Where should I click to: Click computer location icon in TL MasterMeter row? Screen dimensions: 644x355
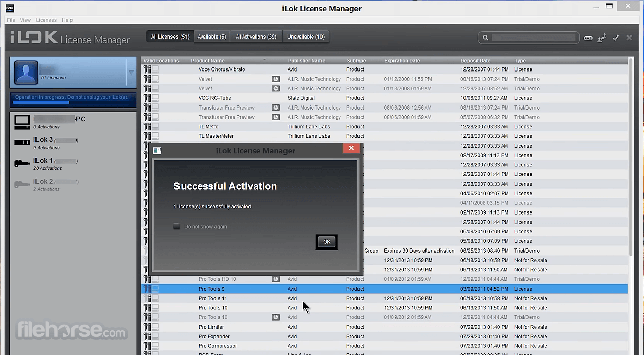tap(155, 136)
